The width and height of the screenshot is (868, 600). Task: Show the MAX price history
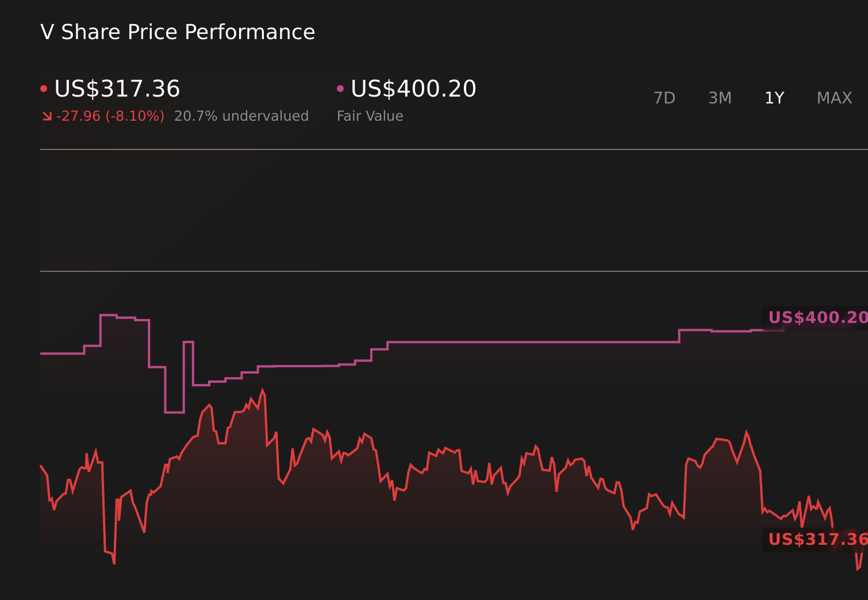point(834,98)
